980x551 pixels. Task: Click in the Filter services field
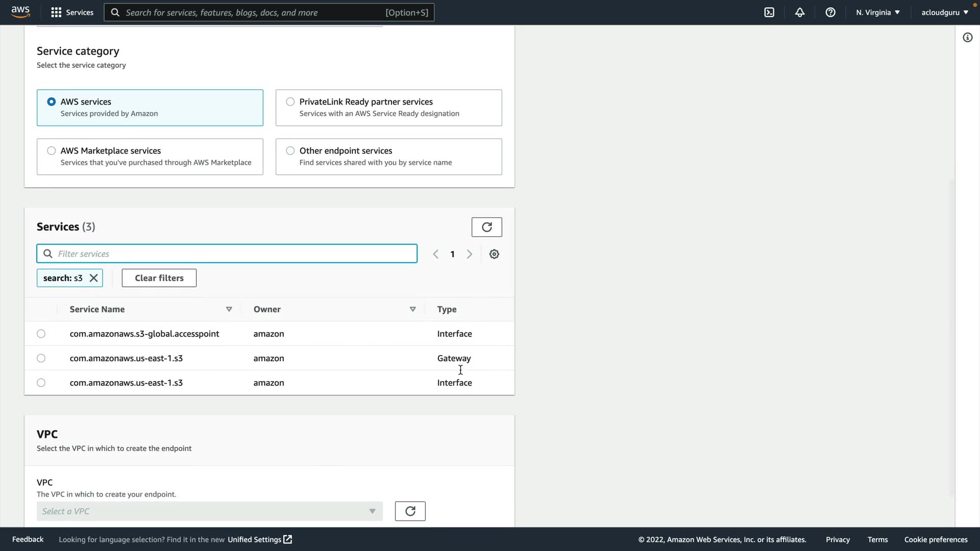coord(235,254)
